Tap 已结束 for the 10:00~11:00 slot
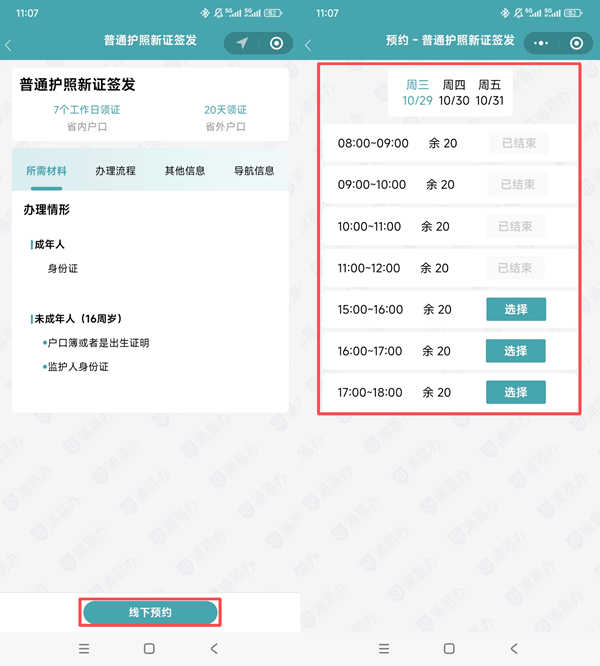Screen dimensions: 600x666 point(515,226)
